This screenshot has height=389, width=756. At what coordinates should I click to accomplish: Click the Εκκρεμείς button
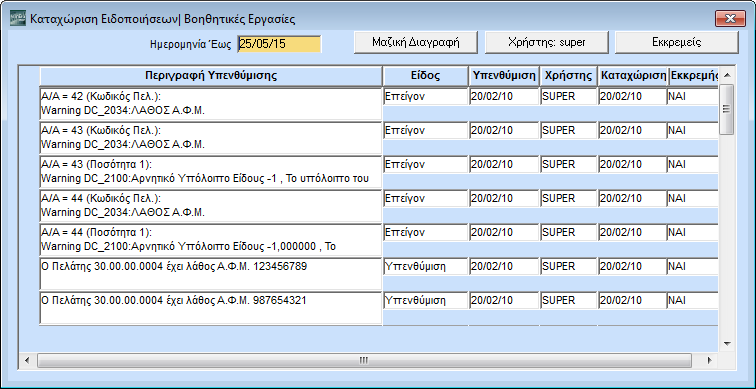pyautogui.click(x=676, y=42)
